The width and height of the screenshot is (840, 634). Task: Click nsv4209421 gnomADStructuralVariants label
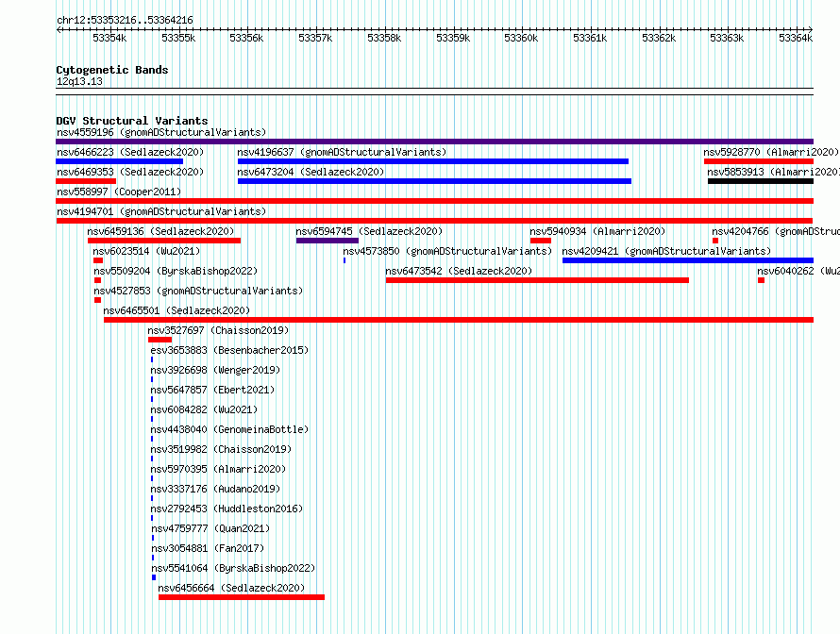coord(666,251)
